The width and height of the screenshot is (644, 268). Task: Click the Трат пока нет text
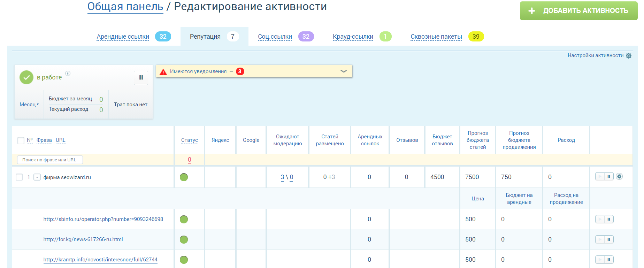pos(131,105)
